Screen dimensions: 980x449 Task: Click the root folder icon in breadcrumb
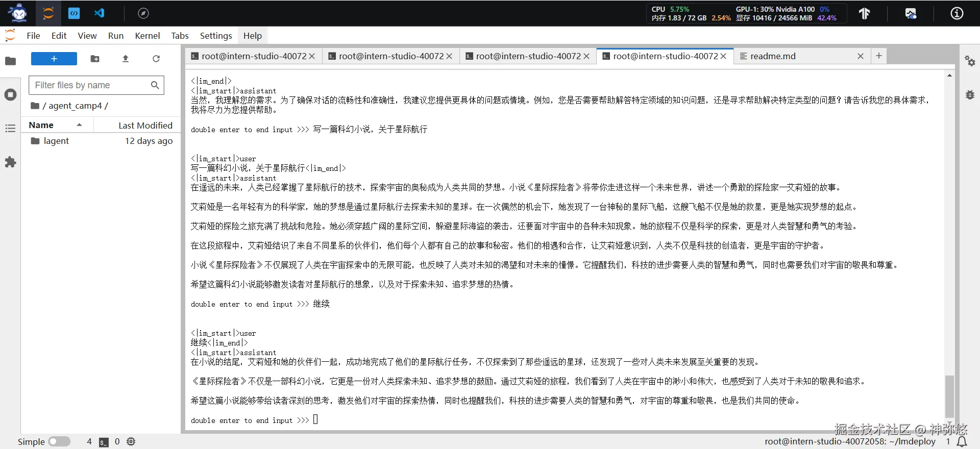35,106
